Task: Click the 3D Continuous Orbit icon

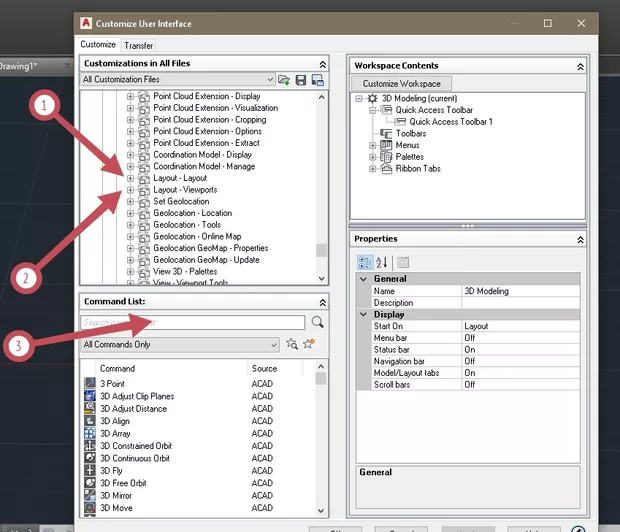Action: pos(90,458)
